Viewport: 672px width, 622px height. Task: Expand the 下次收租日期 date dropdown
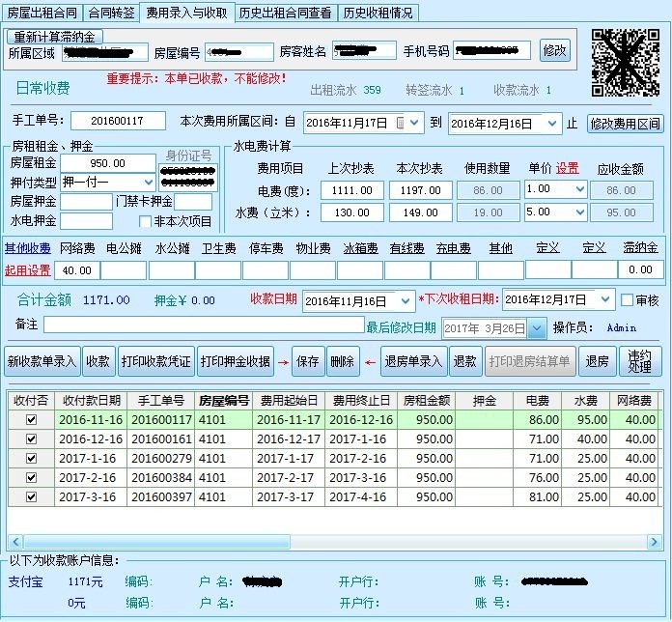coord(605,300)
